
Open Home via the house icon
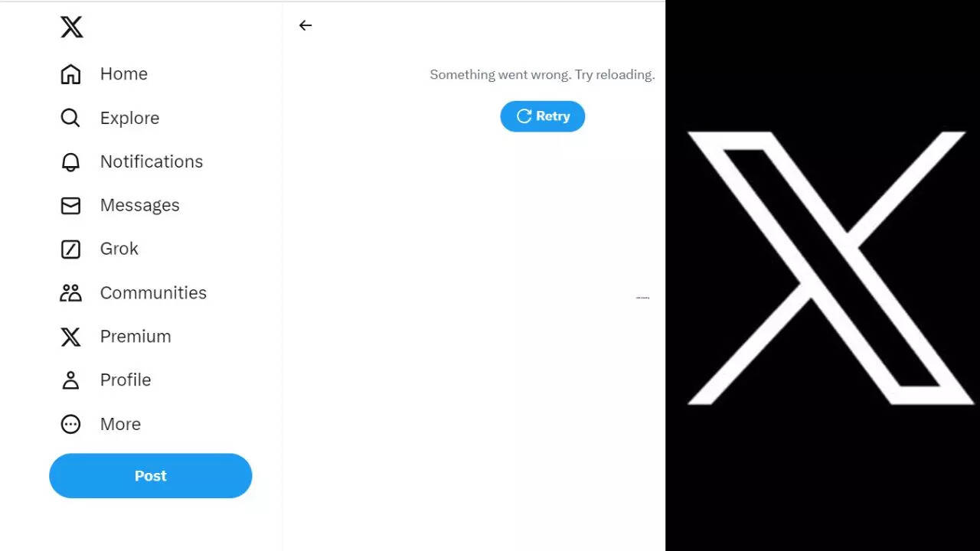point(70,74)
